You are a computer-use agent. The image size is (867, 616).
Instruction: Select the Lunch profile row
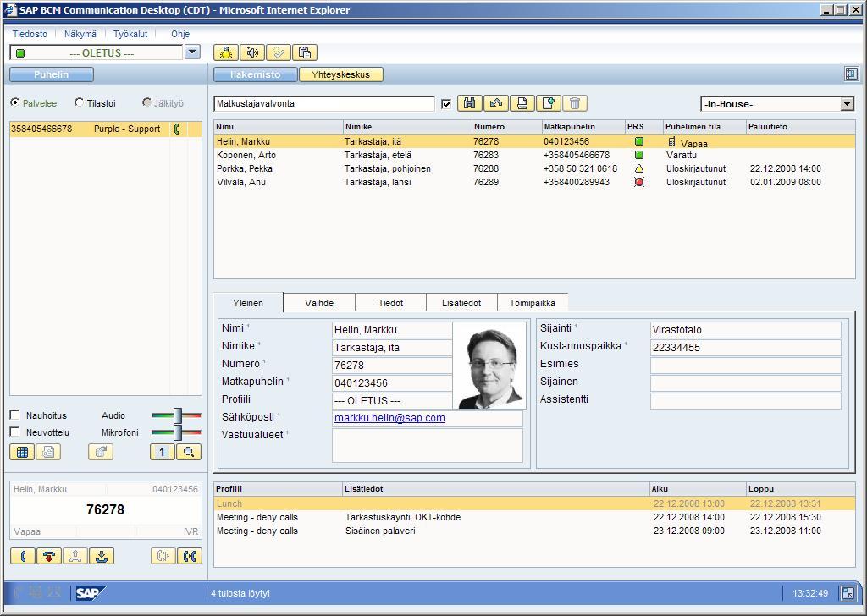click(533, 503)
